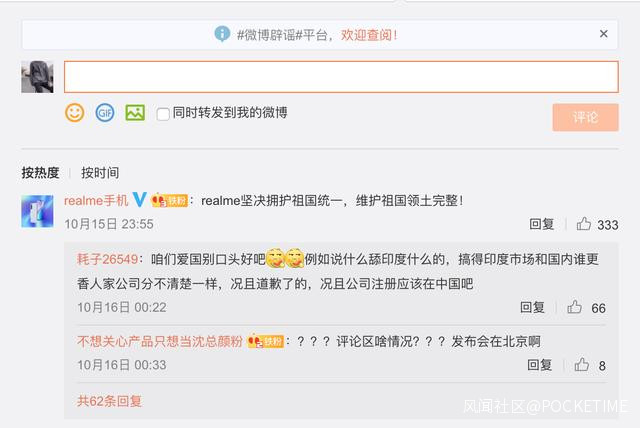The width and height of the screenshot is (640, 428).
Task: Sort comments by 按热度
Action: pyautogui.click(x=40, y=173)
